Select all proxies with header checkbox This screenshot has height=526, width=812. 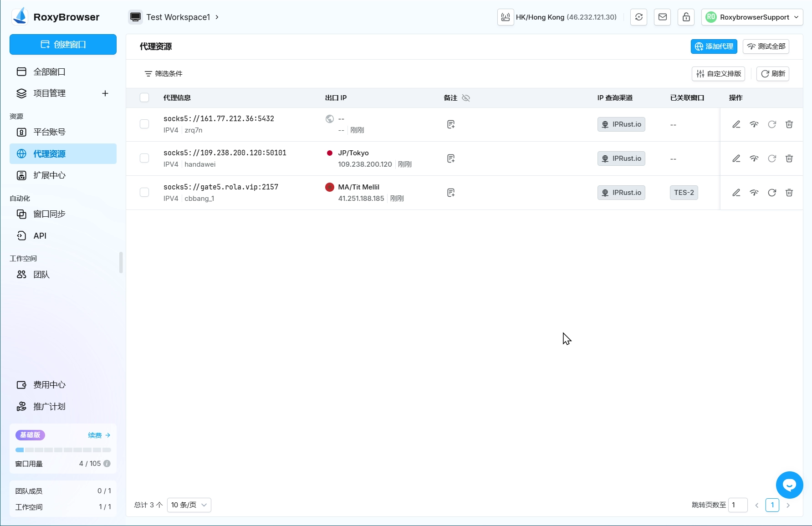tap(144, 98)
